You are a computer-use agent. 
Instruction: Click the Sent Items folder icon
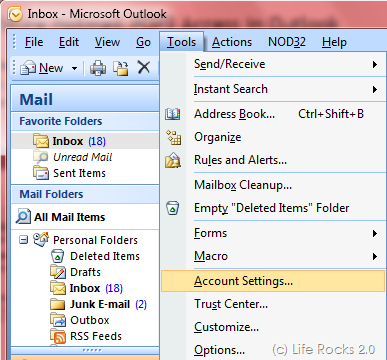point(41,173)
